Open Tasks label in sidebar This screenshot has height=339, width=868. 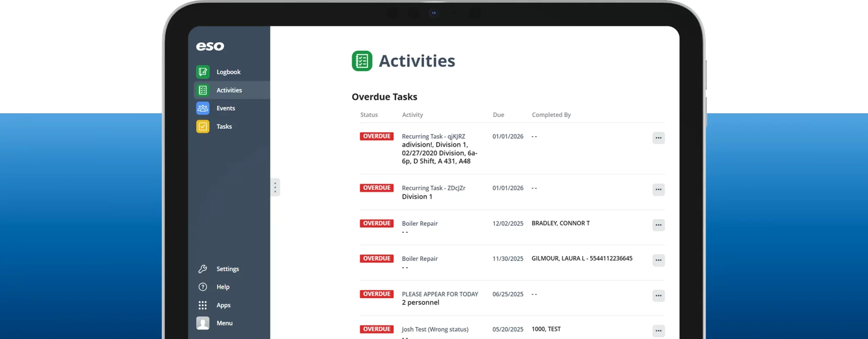224,127
